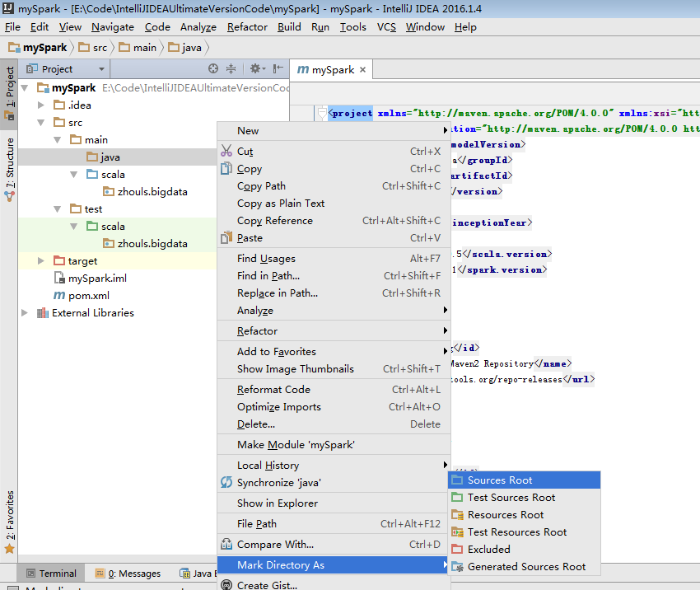The height and width of the screenshot is (590, 700).
Task: Click the XML fold marker beside project tag
Action: click(321, 113)
